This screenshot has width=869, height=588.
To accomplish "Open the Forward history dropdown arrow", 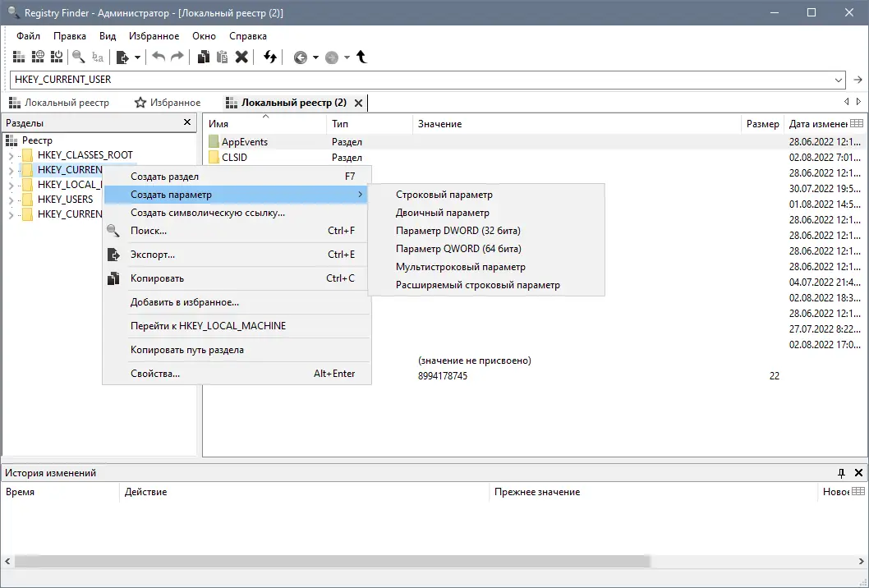I will pos(347,57).
